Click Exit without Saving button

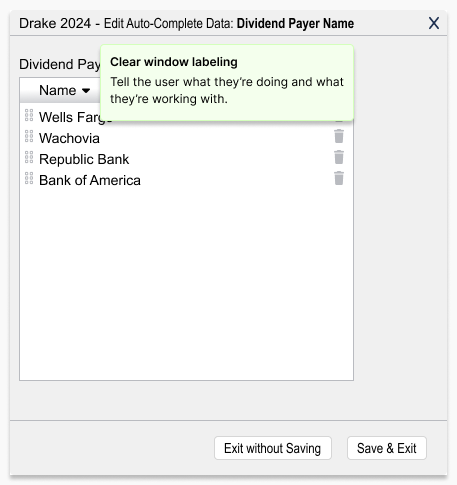pyautogui.click(x=273, y=448)
